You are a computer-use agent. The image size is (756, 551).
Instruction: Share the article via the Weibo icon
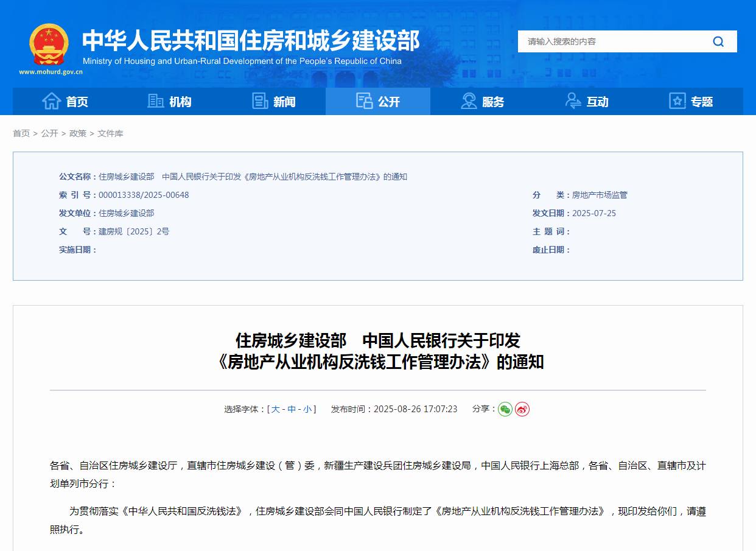click(521, 409)
